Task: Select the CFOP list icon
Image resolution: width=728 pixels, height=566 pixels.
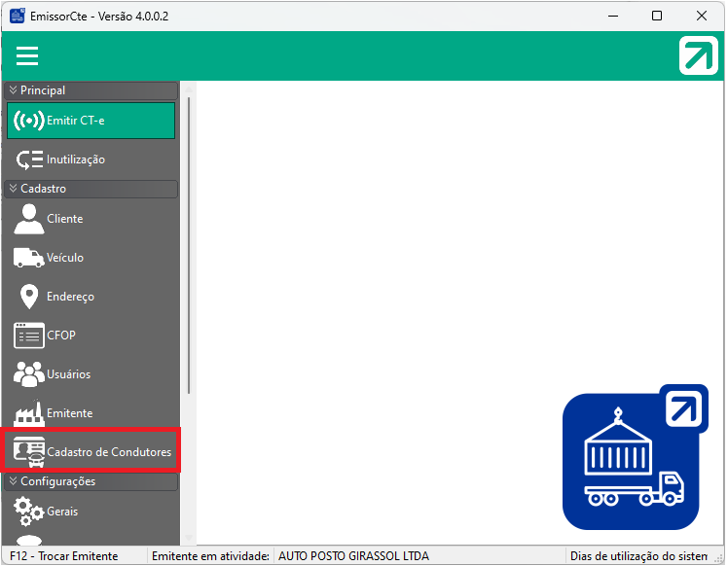Action: [29, 336]
